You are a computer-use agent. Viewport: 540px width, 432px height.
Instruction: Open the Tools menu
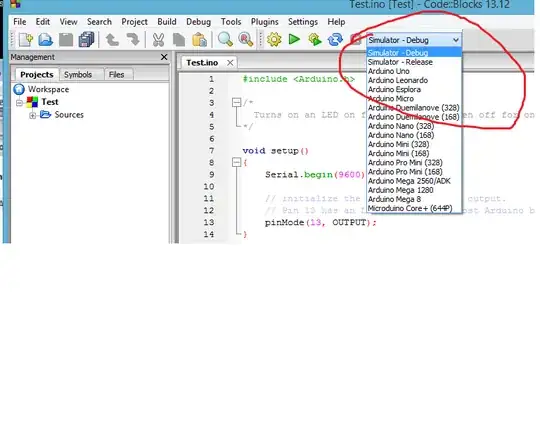pyautogui.click(x=231, y=22)
